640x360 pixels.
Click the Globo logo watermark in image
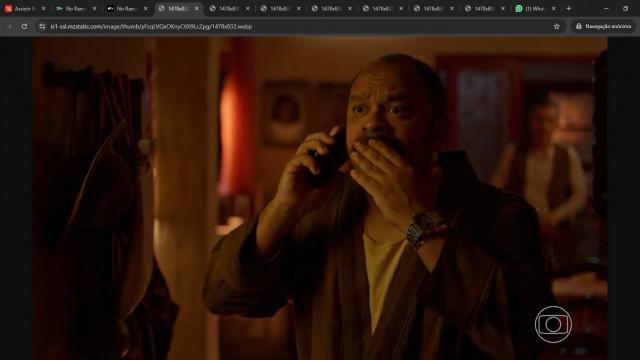point(553,324)
